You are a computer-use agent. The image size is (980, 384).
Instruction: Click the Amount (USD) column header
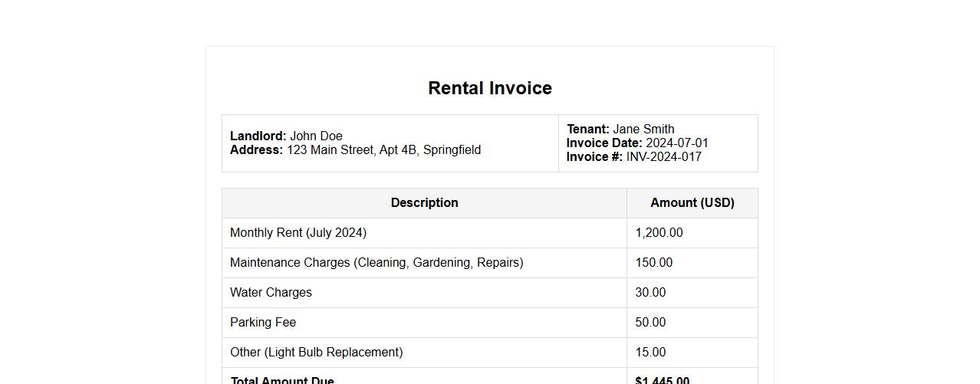pos(692,203)
